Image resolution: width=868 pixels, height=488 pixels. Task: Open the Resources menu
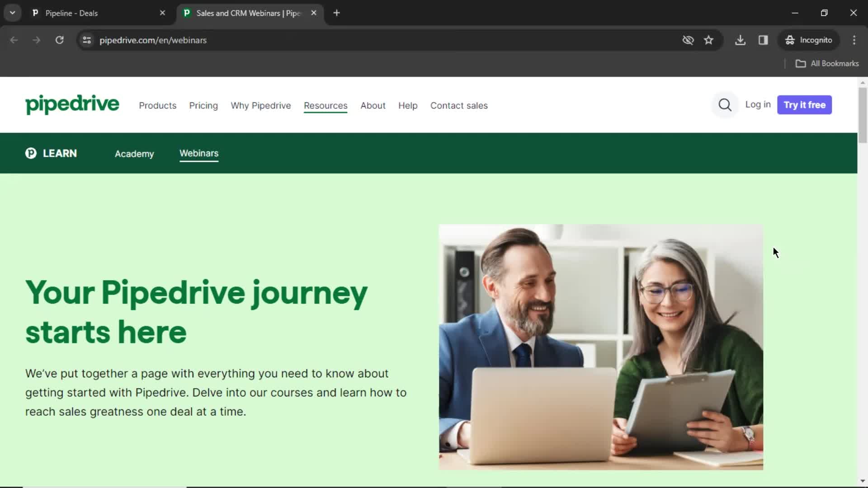point(325,106)
